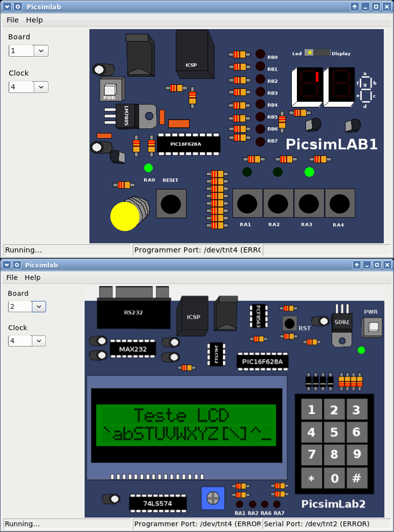This screenshot has width=394, height=532.
Task: Push RA3 push button on PicsimLAB1
Action: click(x=309, y=203)
